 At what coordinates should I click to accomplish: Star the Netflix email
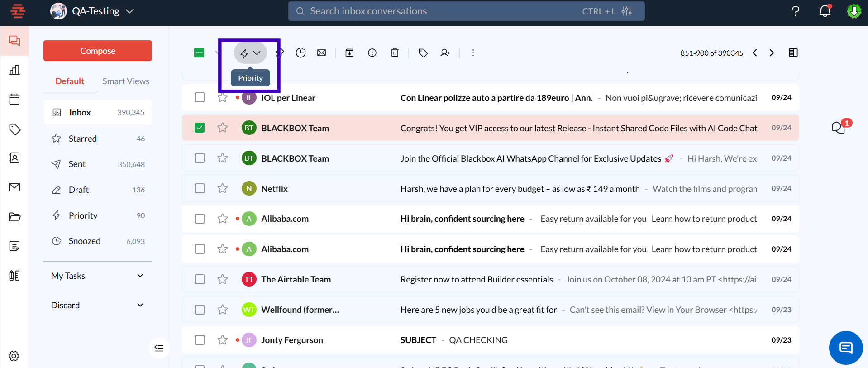[222, 188]
